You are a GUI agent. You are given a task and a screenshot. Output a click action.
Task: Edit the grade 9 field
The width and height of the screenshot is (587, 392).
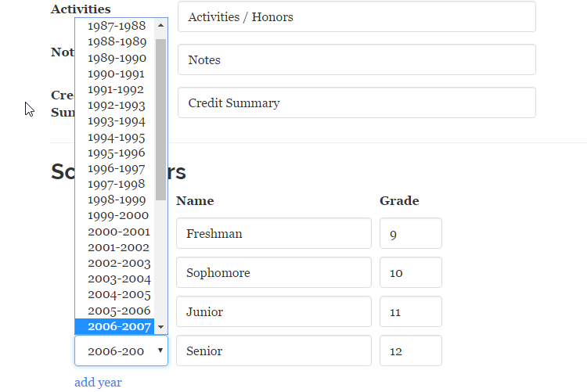click(410, 233)
